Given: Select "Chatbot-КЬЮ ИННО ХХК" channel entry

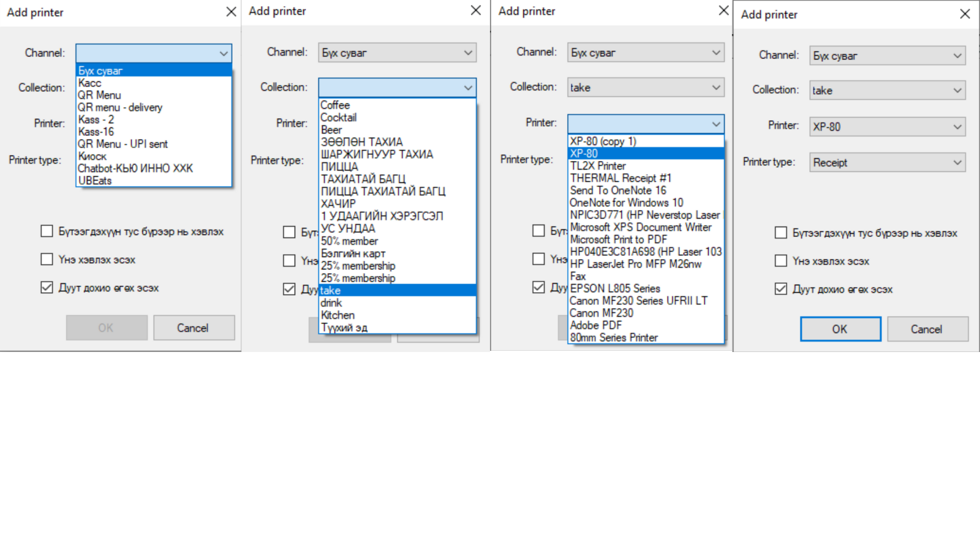Looking at the screenshot, I should click(135, 168).
